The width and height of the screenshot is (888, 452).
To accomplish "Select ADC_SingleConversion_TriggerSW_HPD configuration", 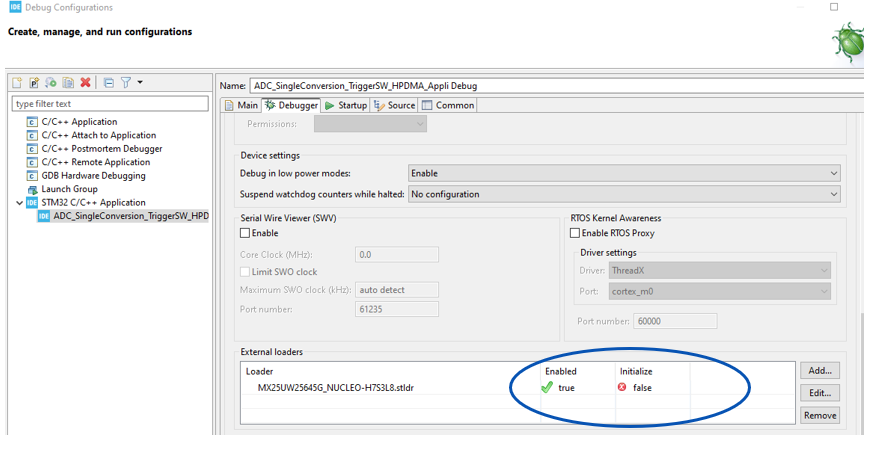I will pos(131,216).
